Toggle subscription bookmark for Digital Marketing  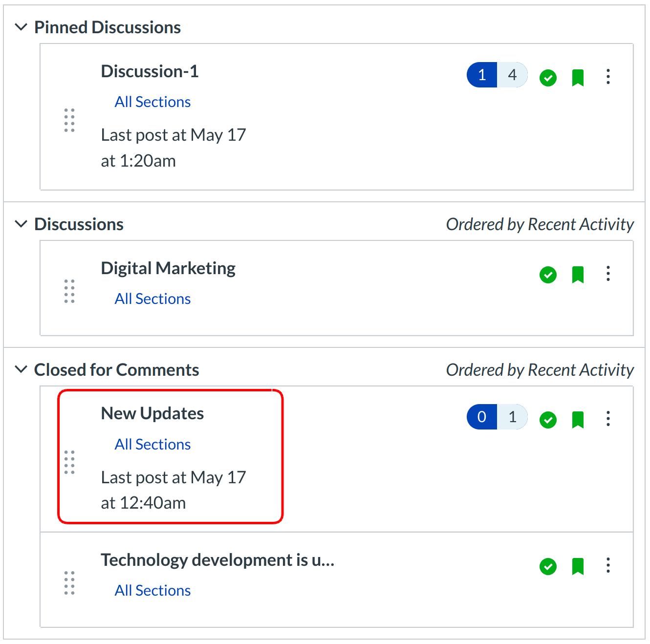578,275
